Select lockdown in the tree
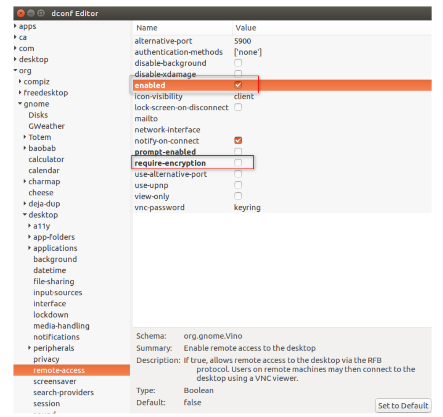Image resolution: width=443 pixels, height=417 pixels. 51,315
